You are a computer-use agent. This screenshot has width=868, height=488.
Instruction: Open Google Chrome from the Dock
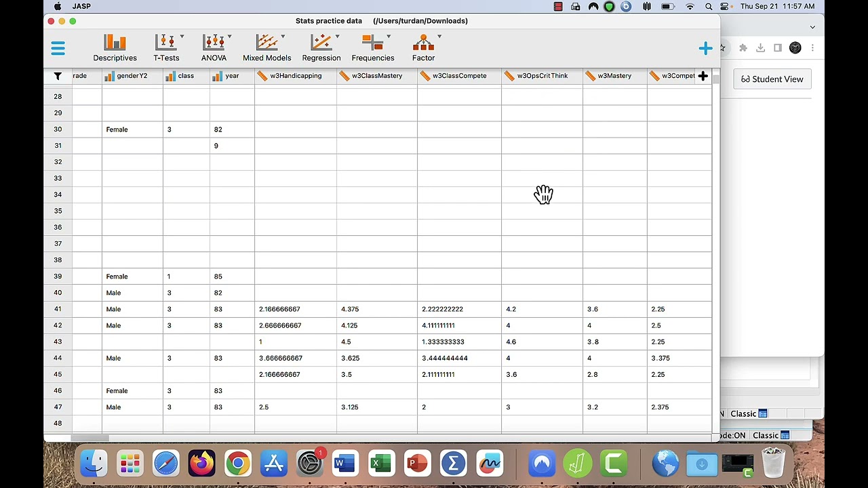238,464
